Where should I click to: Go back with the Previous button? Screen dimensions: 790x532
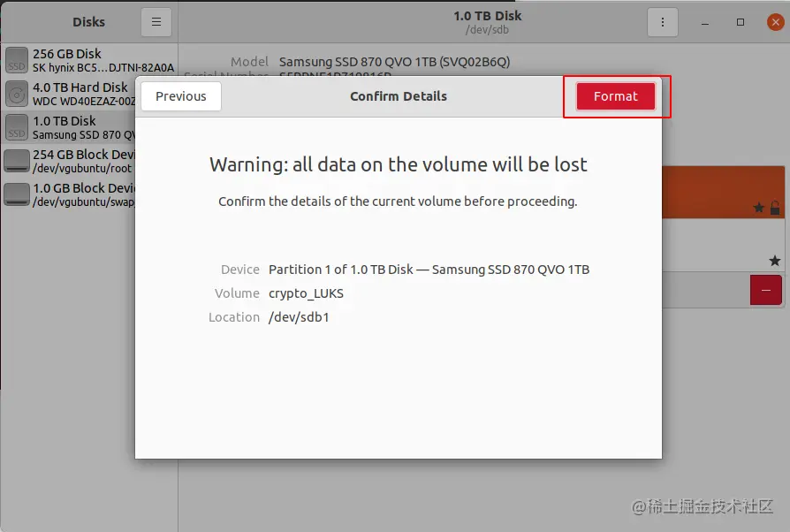(x=181, y=96)
